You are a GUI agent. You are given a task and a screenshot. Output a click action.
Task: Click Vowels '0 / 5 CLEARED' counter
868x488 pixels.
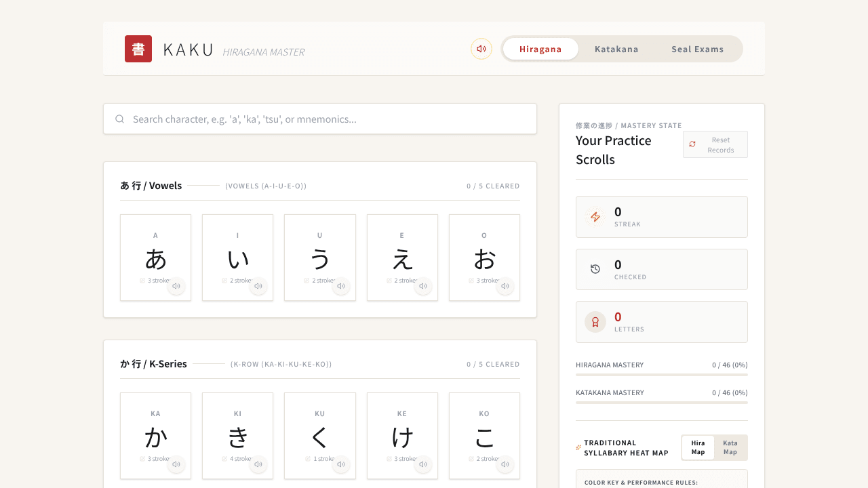click(493, 186)
